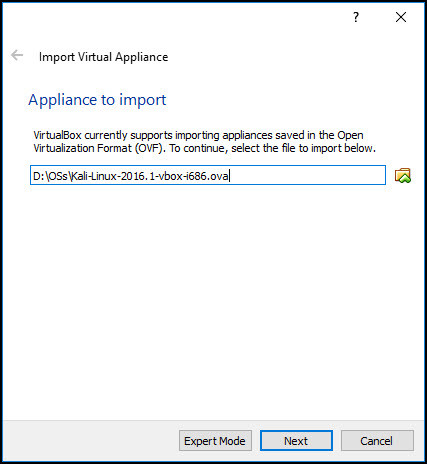Screen dimensions: 427x464
Task: Click the Import Virtual Appliance title text
Action: 104,57
